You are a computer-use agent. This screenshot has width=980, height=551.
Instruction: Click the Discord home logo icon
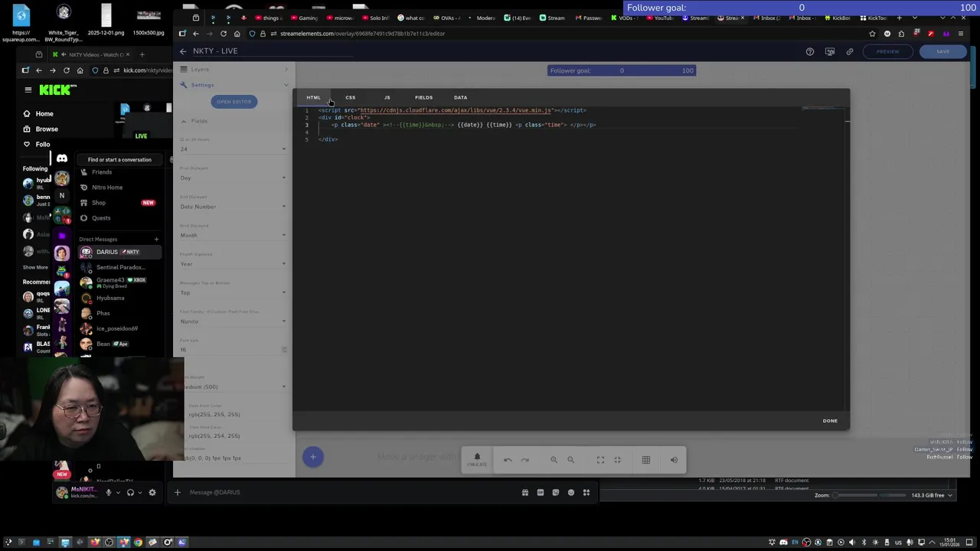(x=62, y=159)
